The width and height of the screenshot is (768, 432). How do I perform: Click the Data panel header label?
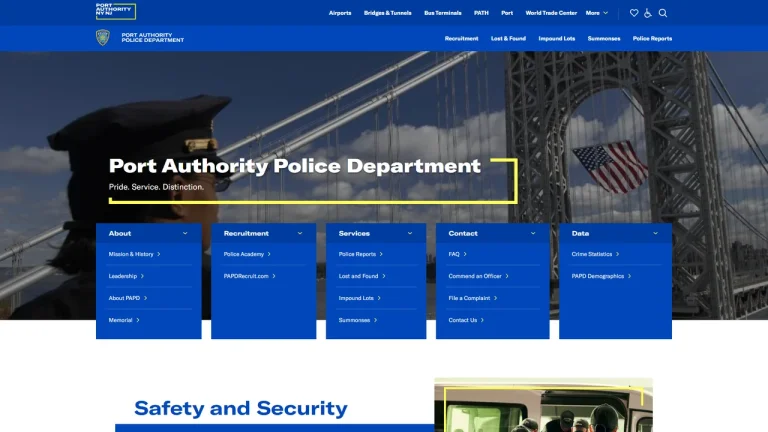(x=580, y=233)
